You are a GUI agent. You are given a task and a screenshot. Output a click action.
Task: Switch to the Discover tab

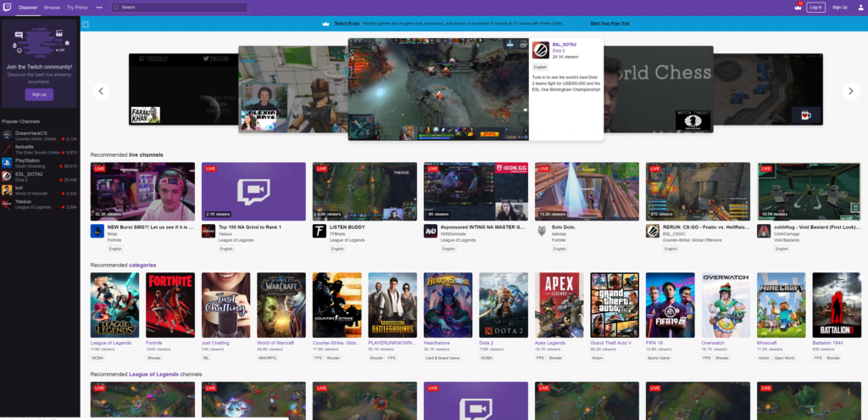pos(28,8)
